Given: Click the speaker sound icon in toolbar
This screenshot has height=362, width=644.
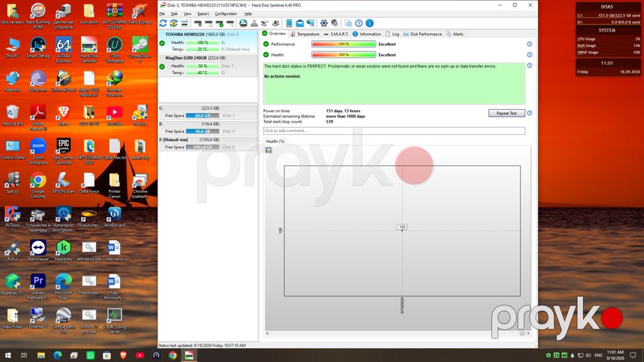Looking at the screenshot, I should click(335, 23).
